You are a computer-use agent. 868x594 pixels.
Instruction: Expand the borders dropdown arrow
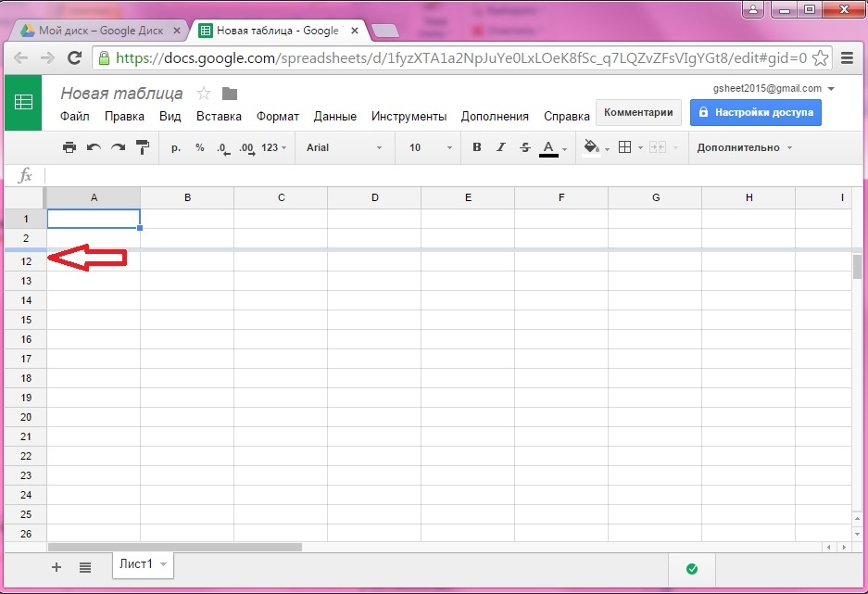click(x=640, y=148)
